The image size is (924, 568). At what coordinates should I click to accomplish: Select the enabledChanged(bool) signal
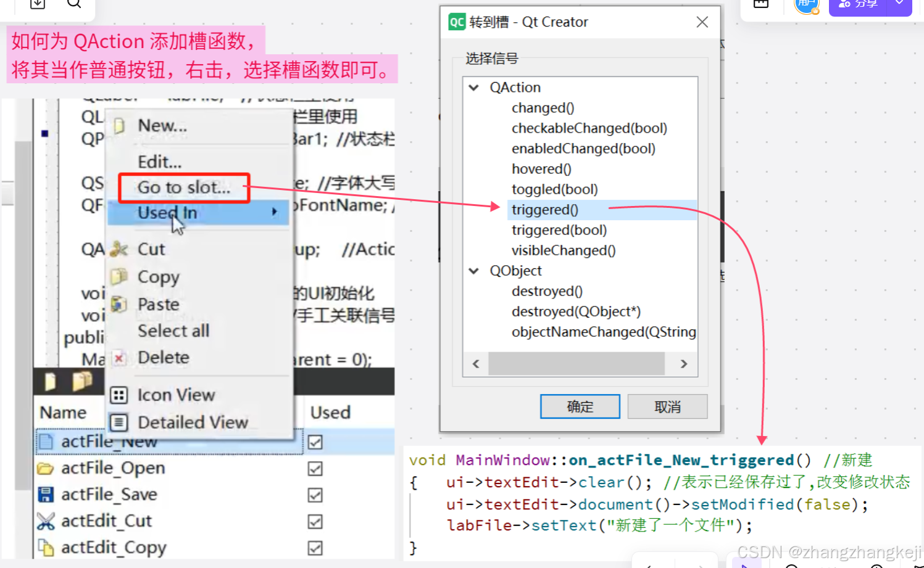click(x=583, y=149)
